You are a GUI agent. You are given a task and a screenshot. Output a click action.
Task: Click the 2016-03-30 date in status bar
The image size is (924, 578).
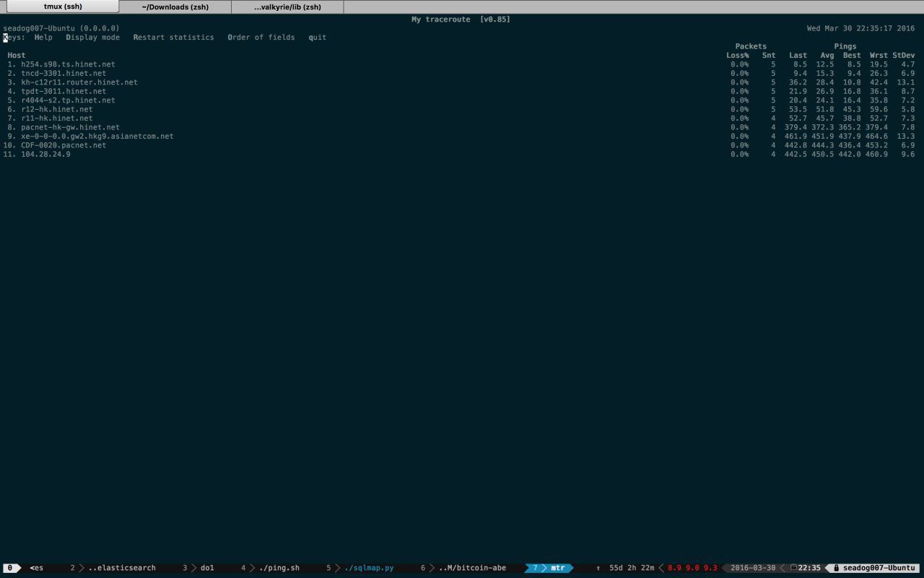[753, 568]
